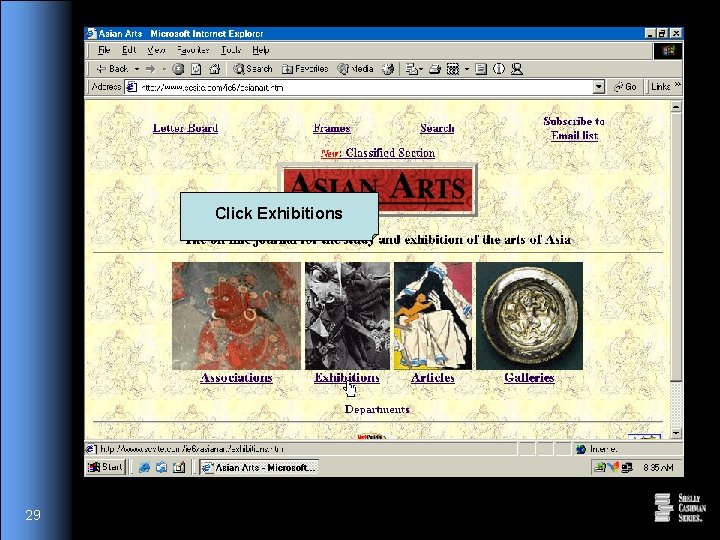
Task: Open the Galleries link
Action: 529,377
